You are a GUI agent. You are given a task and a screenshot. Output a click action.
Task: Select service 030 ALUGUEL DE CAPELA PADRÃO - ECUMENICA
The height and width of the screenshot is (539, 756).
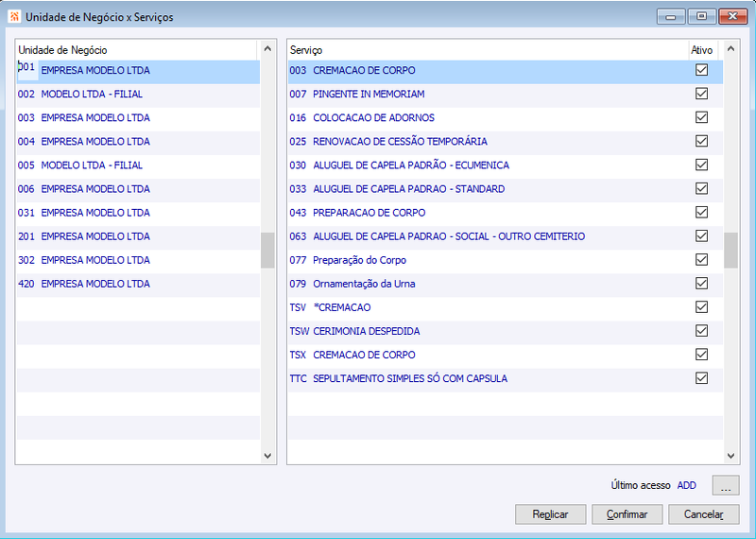pyautogui.click(x=506, y=166)
